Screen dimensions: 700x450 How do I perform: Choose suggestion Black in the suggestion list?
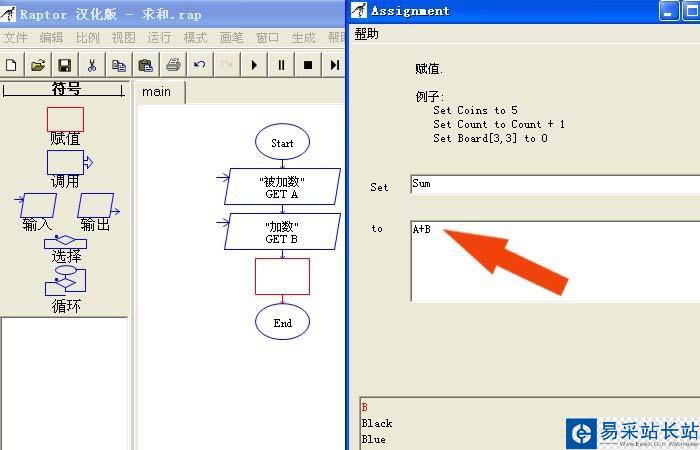pyautogui.click(x=377, y=423)
